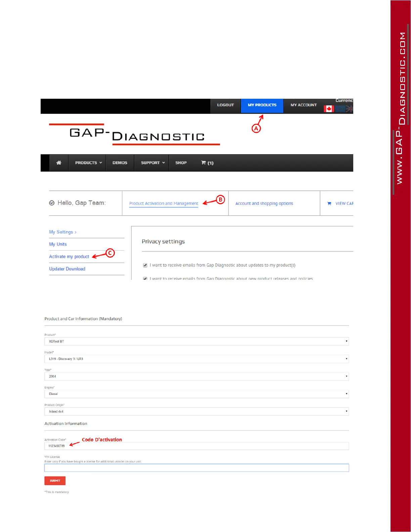Click the 'Activation Information' heading
This screenshot has width=411, height=532.
[66, 424]
